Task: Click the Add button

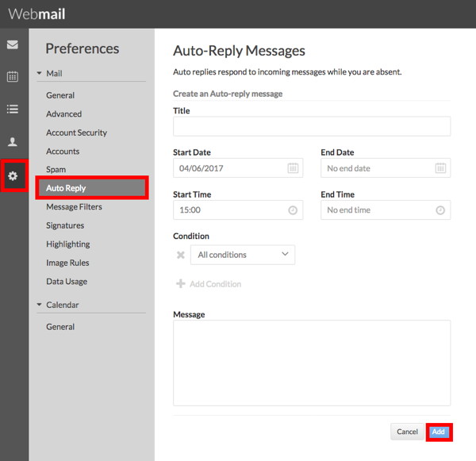Action: (439, 432)
